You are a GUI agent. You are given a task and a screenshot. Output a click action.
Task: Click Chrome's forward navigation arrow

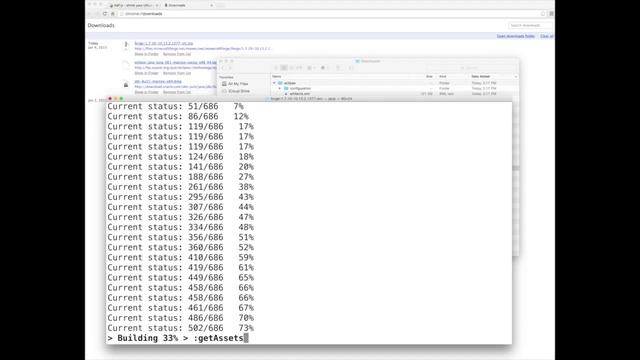click(x=97, y=14)
